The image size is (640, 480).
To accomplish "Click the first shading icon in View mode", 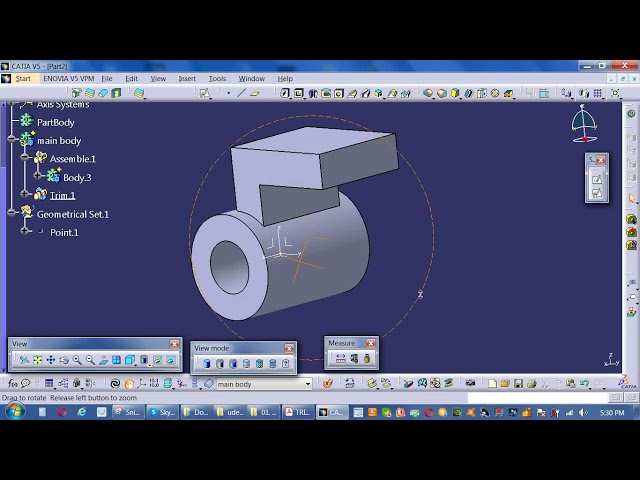I will (207, 364).
